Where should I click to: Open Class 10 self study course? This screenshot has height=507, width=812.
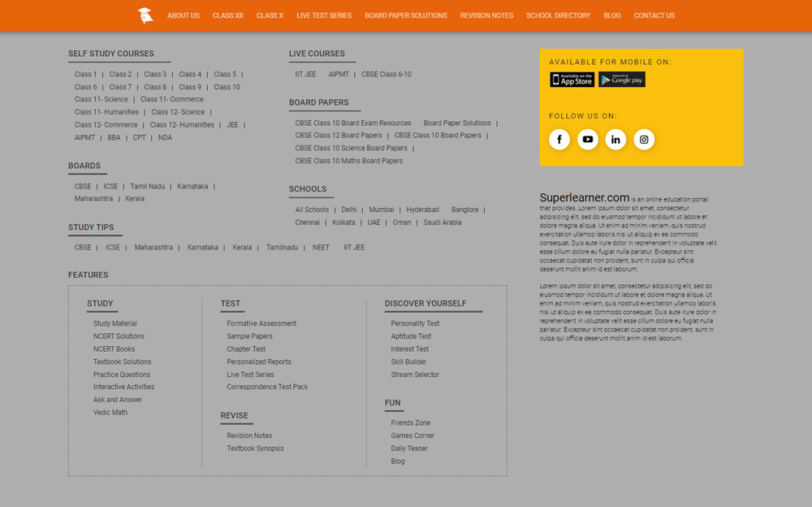227,87
